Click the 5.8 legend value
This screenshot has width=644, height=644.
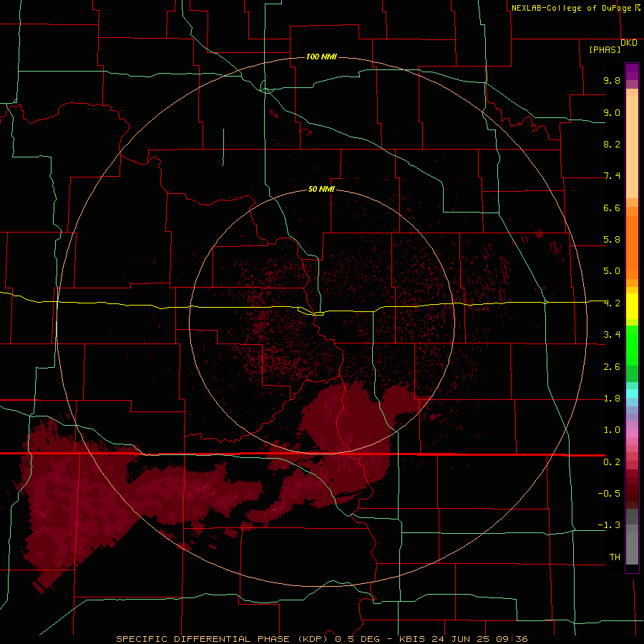612,240
